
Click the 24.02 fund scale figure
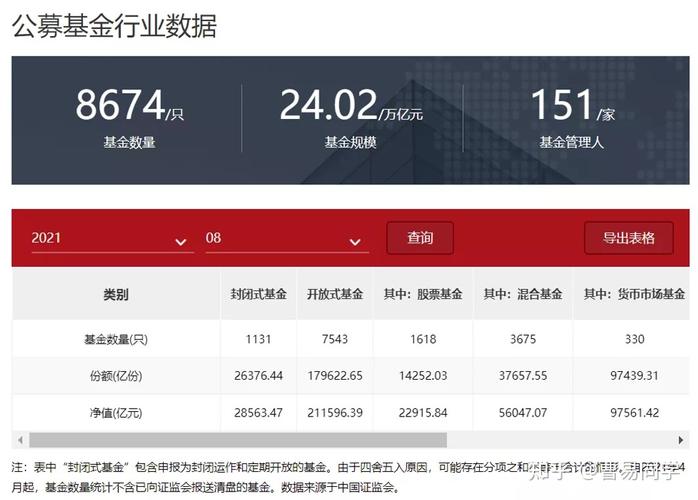(x=329, y=105)
